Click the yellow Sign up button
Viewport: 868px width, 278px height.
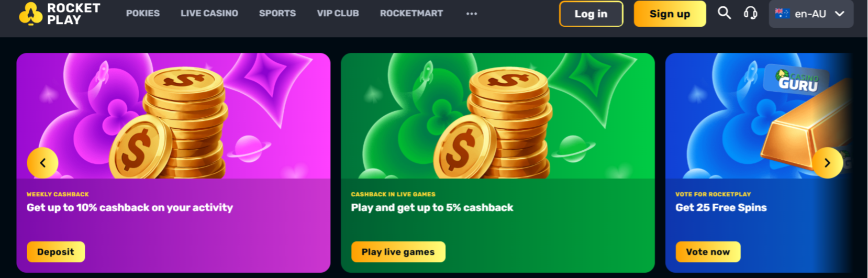(670, 14)
